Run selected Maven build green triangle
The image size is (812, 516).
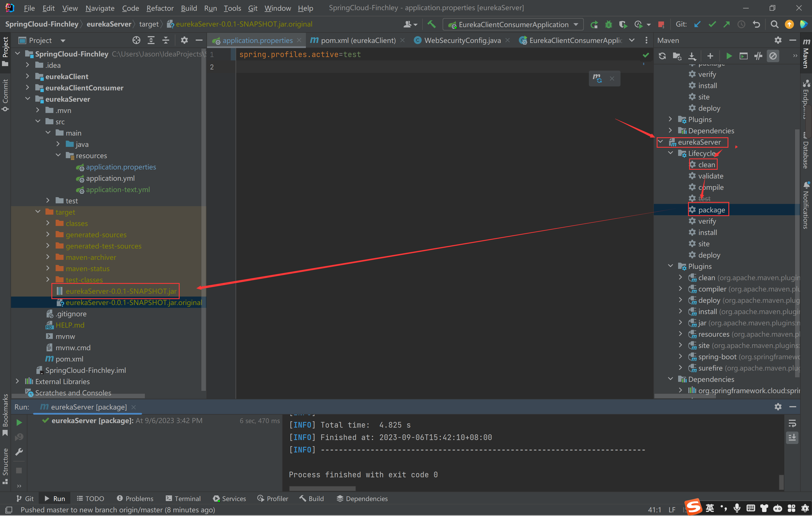pos(729,56)
